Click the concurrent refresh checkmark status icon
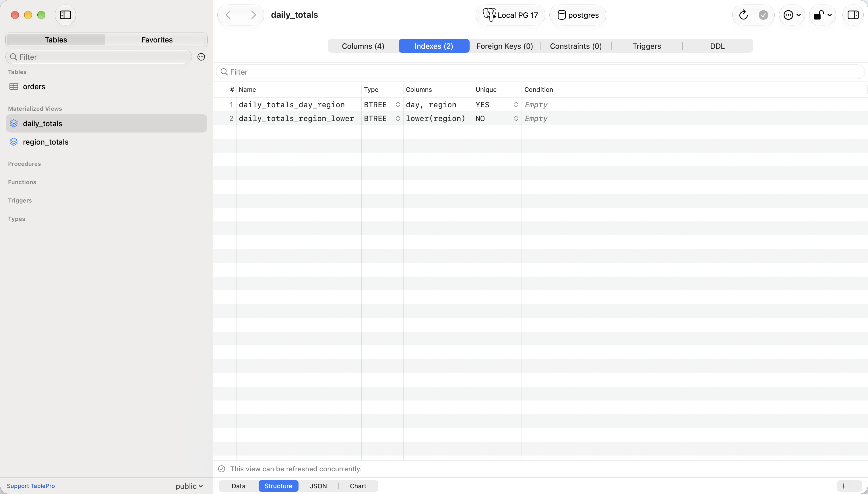 point(222,469)
